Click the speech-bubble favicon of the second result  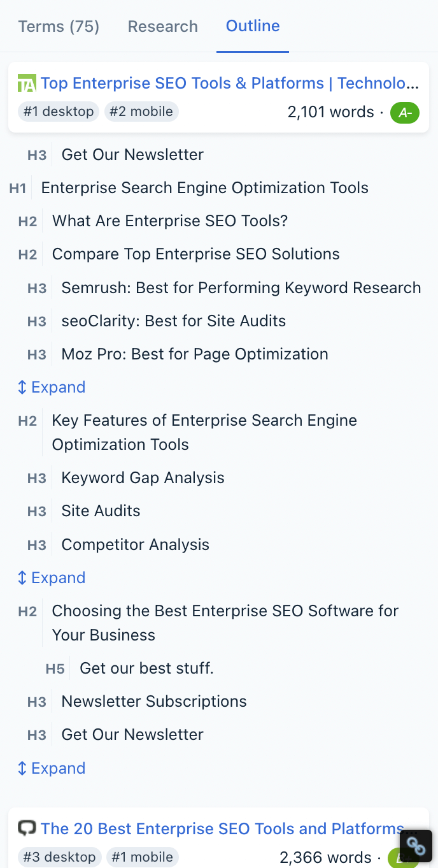pos(27,828)
